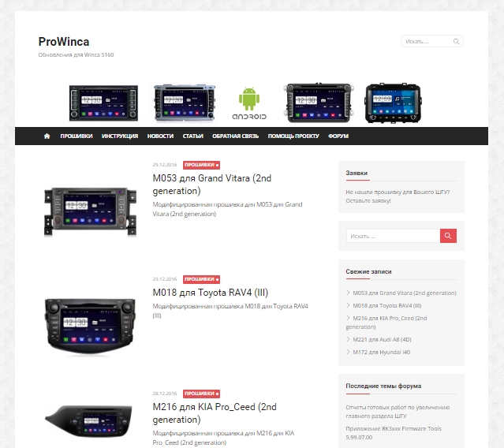Open post title M216 для KIA Pro_Ceed

pyautogui.click(x=215, y=413)
